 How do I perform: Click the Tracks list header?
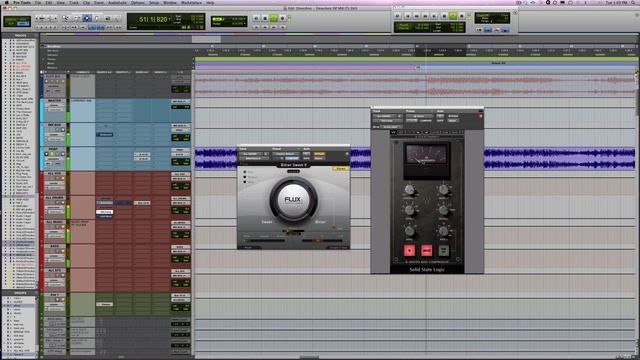pos(20,36)
